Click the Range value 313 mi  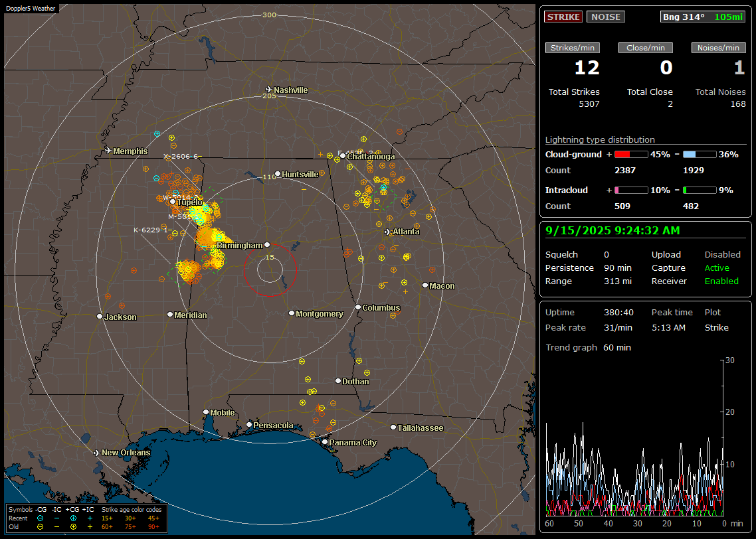pyautogui.click(x=618, y=281)
